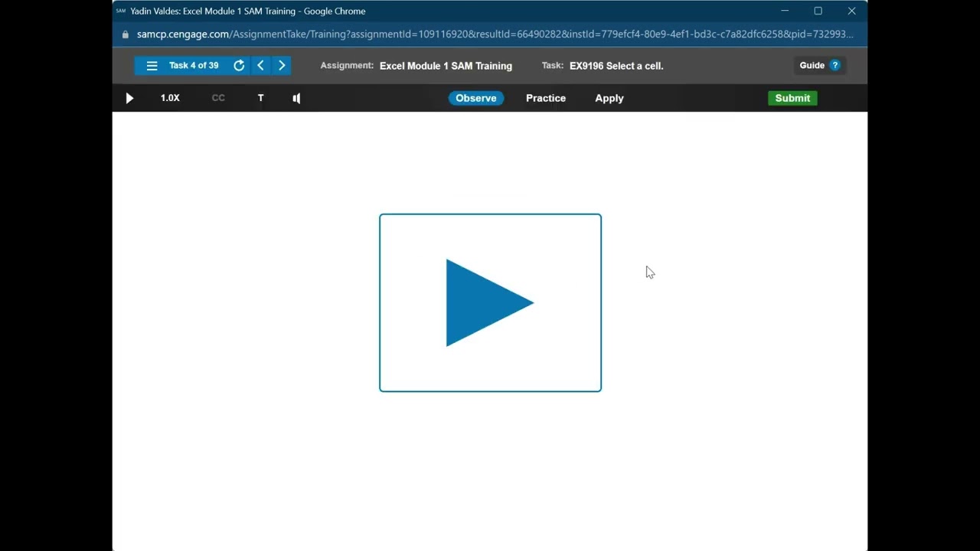This screenshot has height=551, width=980.
Task: Switch to Apply mode
Action: click(609, 98)
